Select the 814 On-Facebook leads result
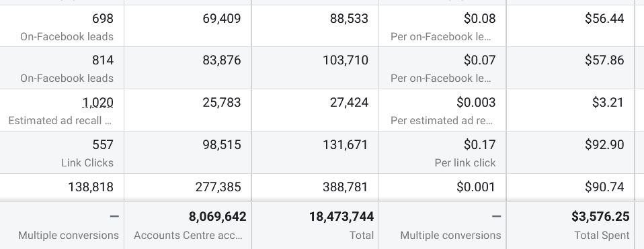644x249 pixels. point(62,68)
